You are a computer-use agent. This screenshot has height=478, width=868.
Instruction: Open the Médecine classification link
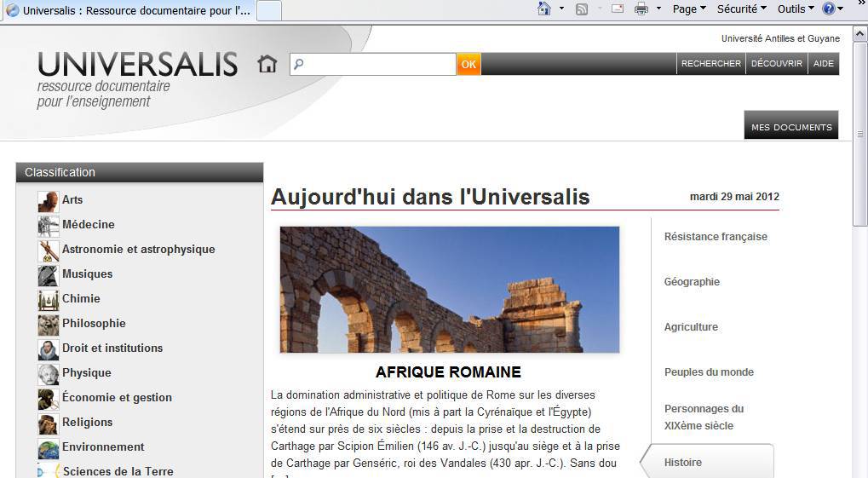tap(89, 224)
